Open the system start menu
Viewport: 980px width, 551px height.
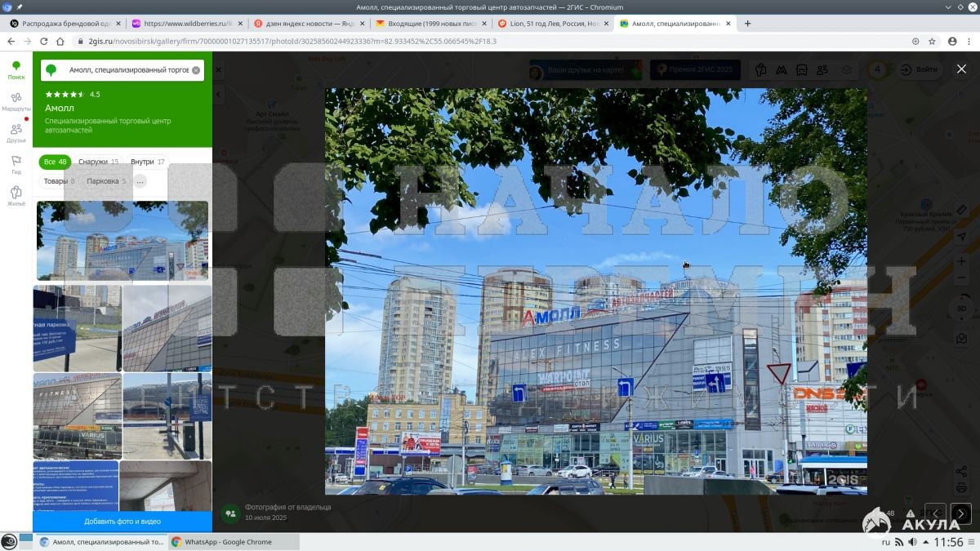pyautogui.click(x=9, y=541)
